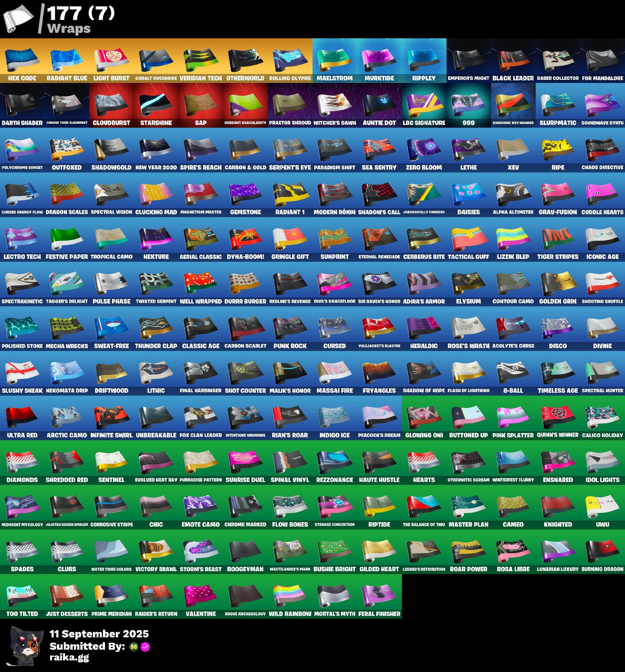The width and height of the screenshot is (625, 672).
Task: Select the UwU wrap icon
Action: pos(602,506)
